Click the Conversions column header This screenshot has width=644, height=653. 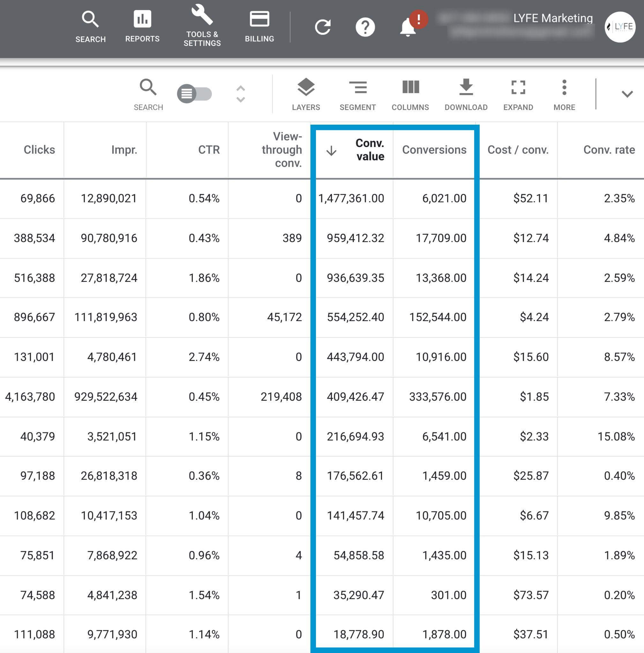click(434, 150)
